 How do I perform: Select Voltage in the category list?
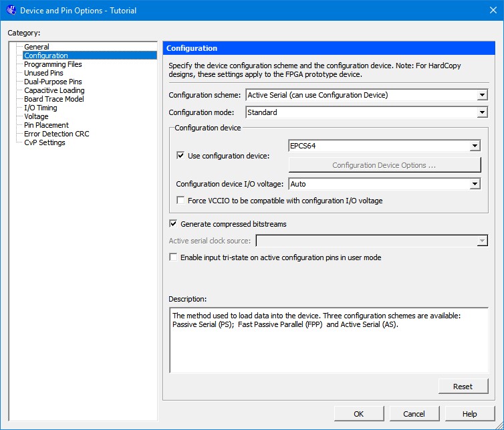tap(36, 116)
